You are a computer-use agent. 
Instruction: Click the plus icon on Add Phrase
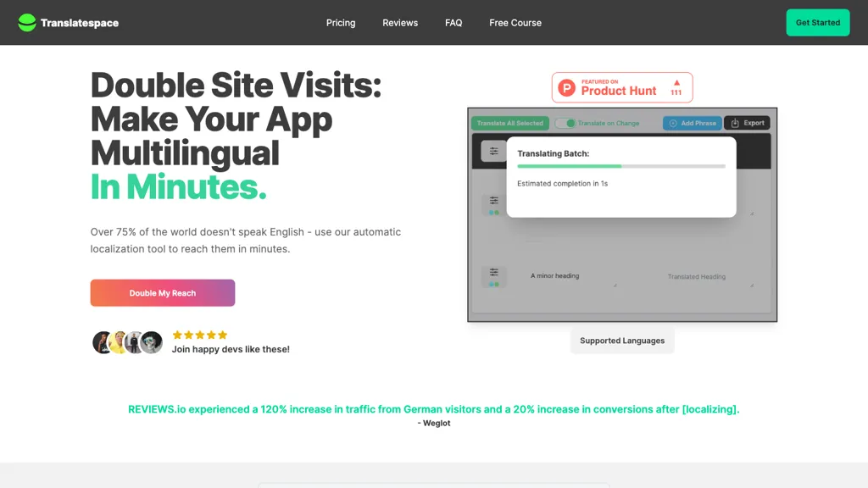673,124
